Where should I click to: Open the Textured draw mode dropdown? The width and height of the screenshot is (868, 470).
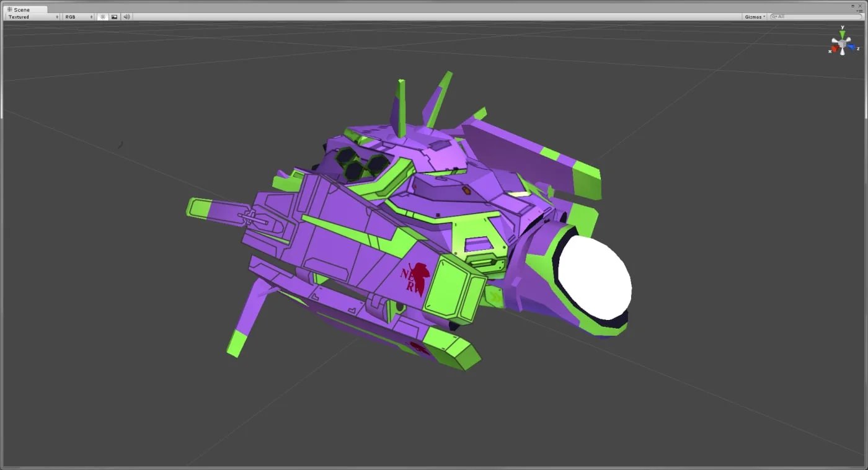(33, 17)
